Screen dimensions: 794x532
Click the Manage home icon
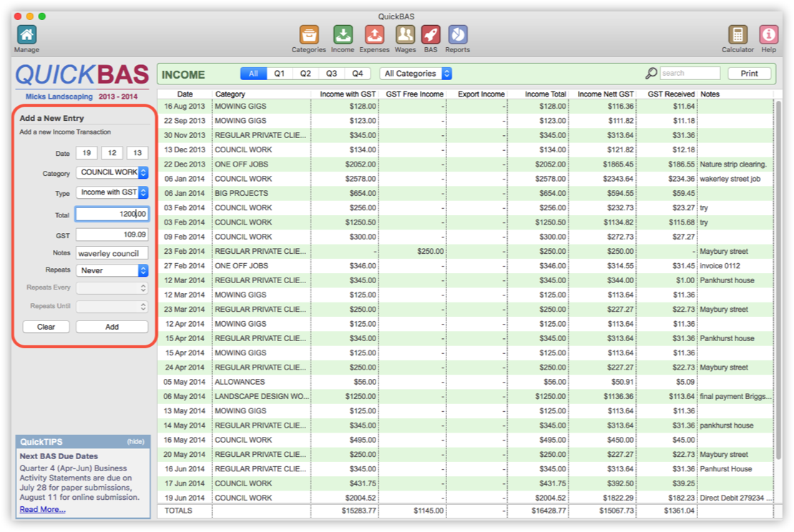tap(26, 34)
